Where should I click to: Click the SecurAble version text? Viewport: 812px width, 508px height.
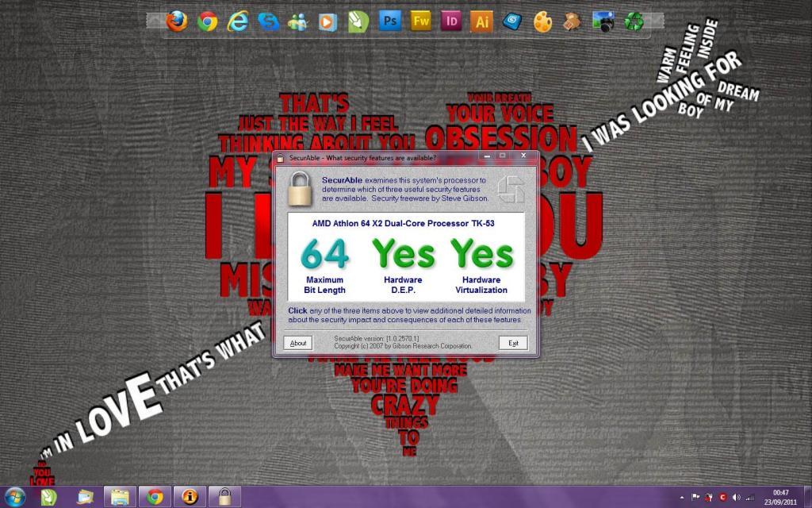click(x=377, y=338)
